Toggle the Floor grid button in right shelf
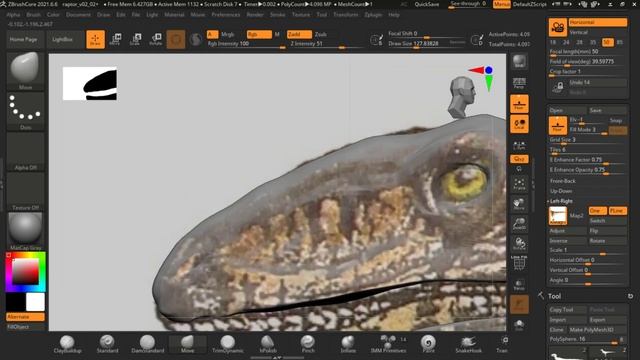640x360 pixels. tap(519, 104)
